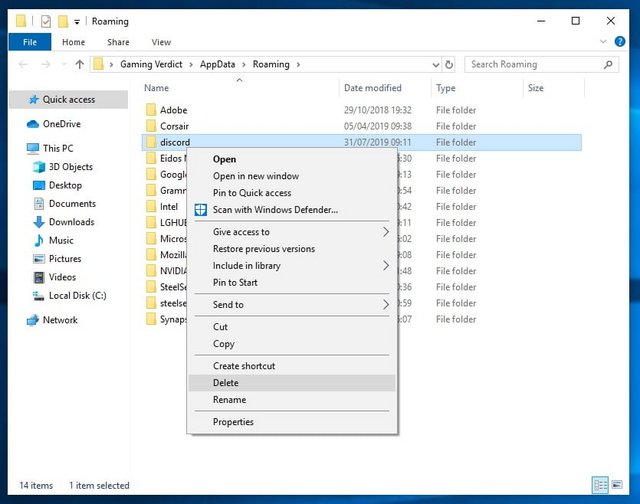The width and height of the screenshot is (640, 504).
Task: Click the search magnifier icon
Action: point(608,64)
